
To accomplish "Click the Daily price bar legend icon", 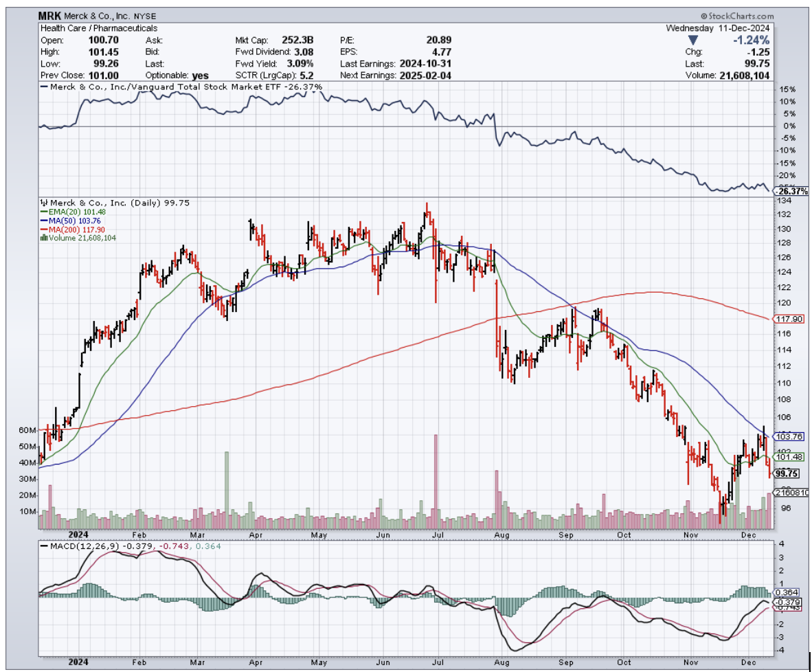I will pyautogui.click(x=45, y=203).
